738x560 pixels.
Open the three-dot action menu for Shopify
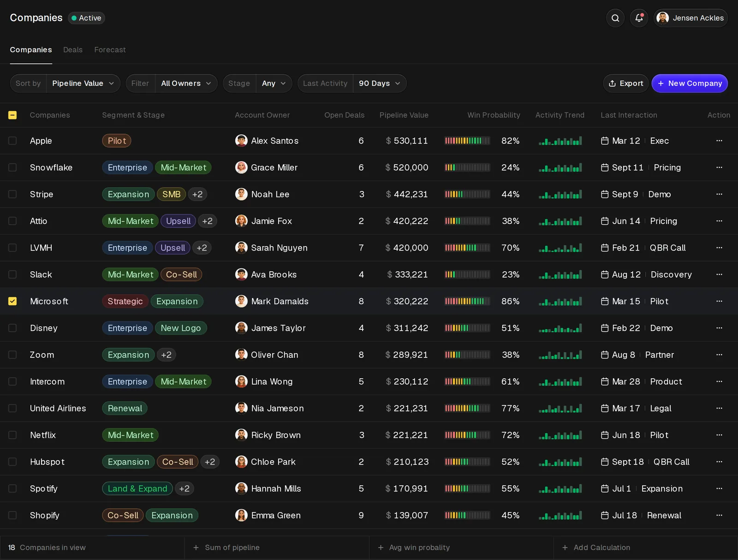(x=719, y=515)
